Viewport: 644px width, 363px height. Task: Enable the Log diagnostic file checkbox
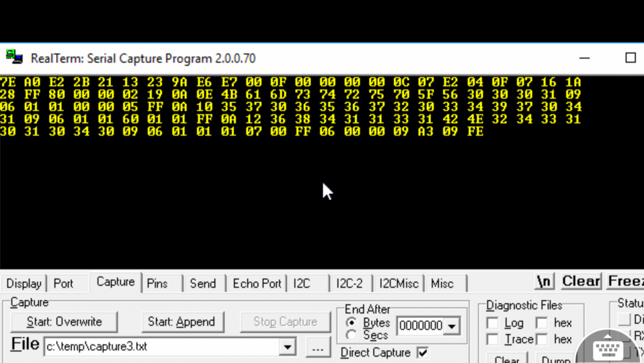pyautogui.click(x=493, y=323)
